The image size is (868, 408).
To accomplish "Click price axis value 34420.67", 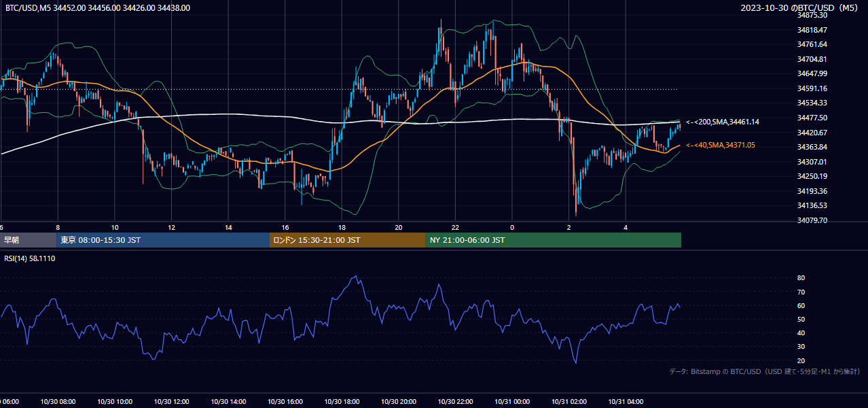I will pyautogui.click(x=812, y=132).
